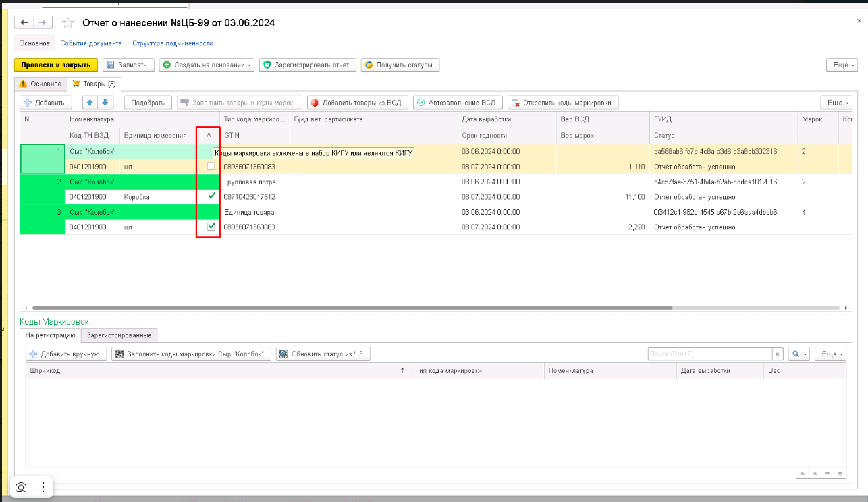Click Заполнить коды маркировки Сыр "Колобок"
The height and width of the screenshot is (502, 868).
point(191,354)
